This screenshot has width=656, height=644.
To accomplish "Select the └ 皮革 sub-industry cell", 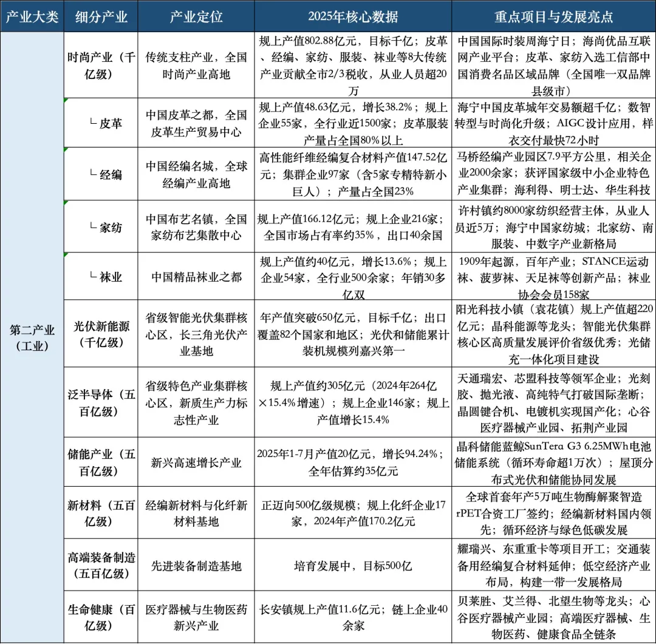I will tap(101, 123).
